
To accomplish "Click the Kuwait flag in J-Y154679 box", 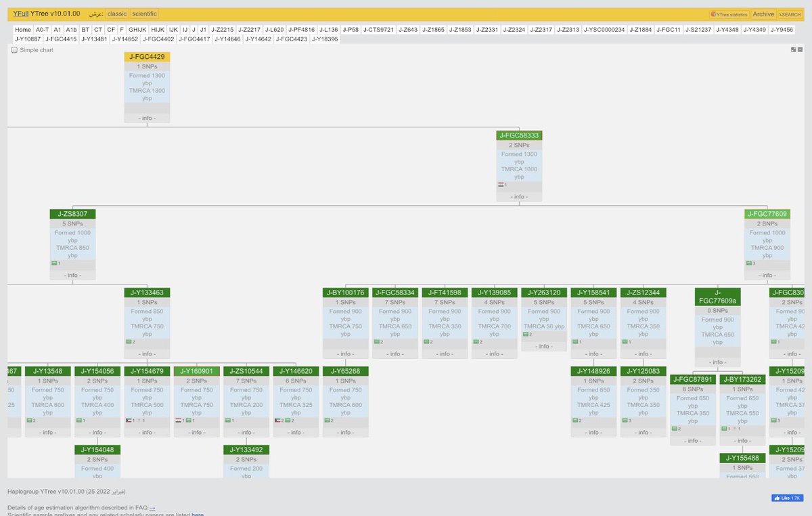I will click(x=129, y=420).
